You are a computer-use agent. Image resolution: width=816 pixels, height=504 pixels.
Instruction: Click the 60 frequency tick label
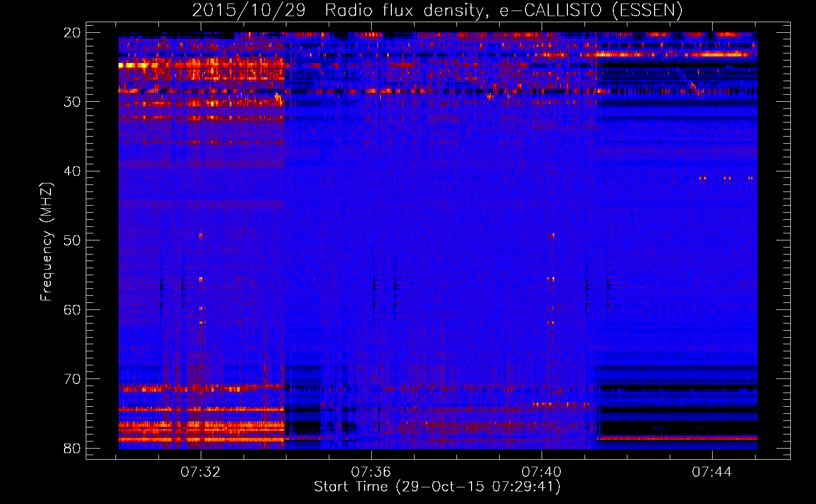coord(72,310)
